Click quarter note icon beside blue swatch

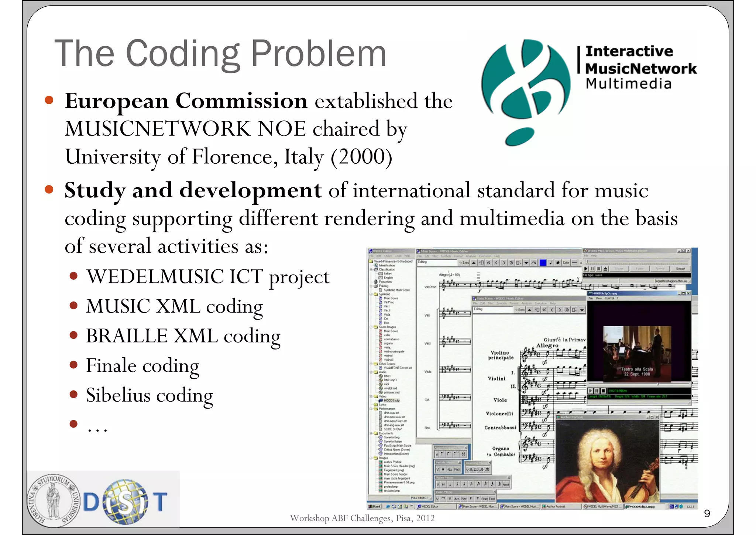pyautogui.click(x=550, y=263)
